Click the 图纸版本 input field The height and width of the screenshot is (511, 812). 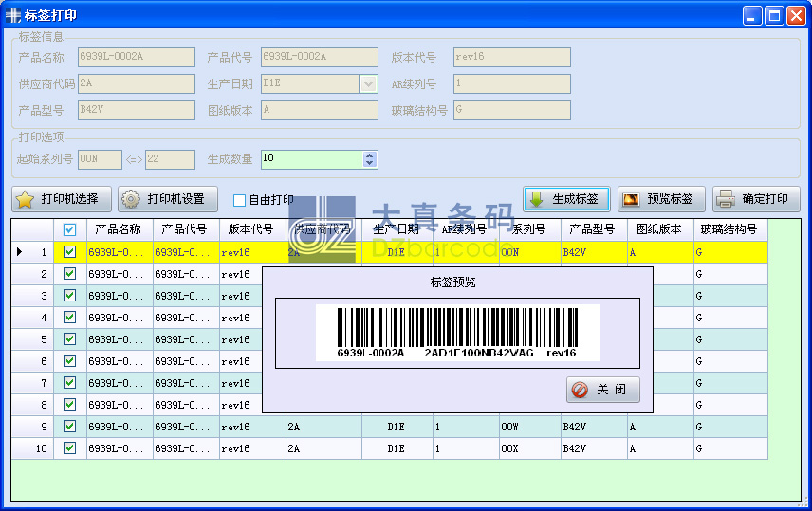tap(320, 110)
